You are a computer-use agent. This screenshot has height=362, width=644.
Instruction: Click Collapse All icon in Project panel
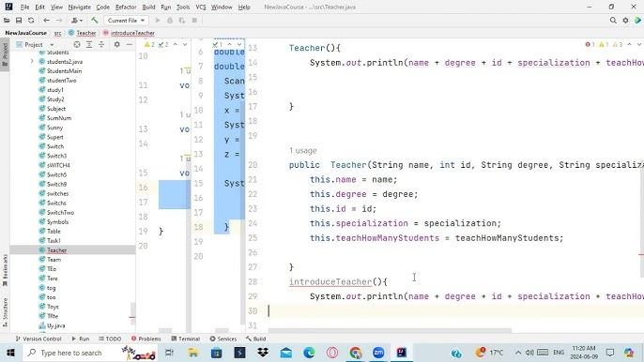click(101, 44)
